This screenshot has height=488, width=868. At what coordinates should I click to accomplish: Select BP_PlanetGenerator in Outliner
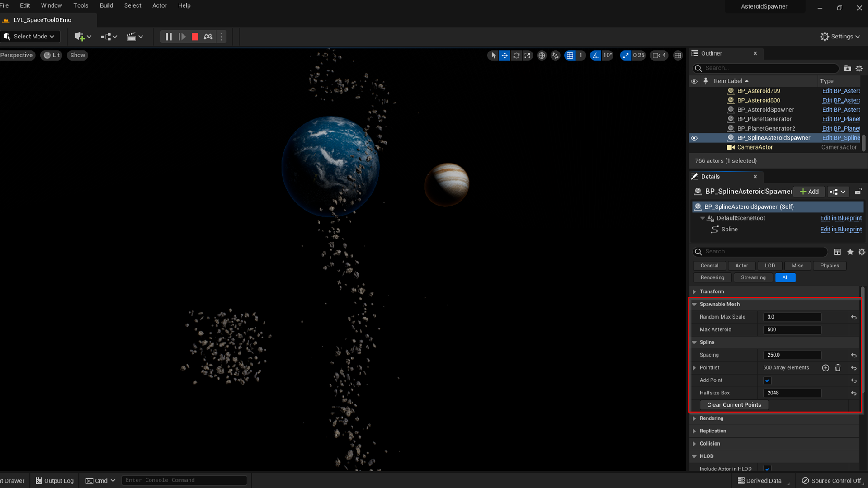pos(764,119)
